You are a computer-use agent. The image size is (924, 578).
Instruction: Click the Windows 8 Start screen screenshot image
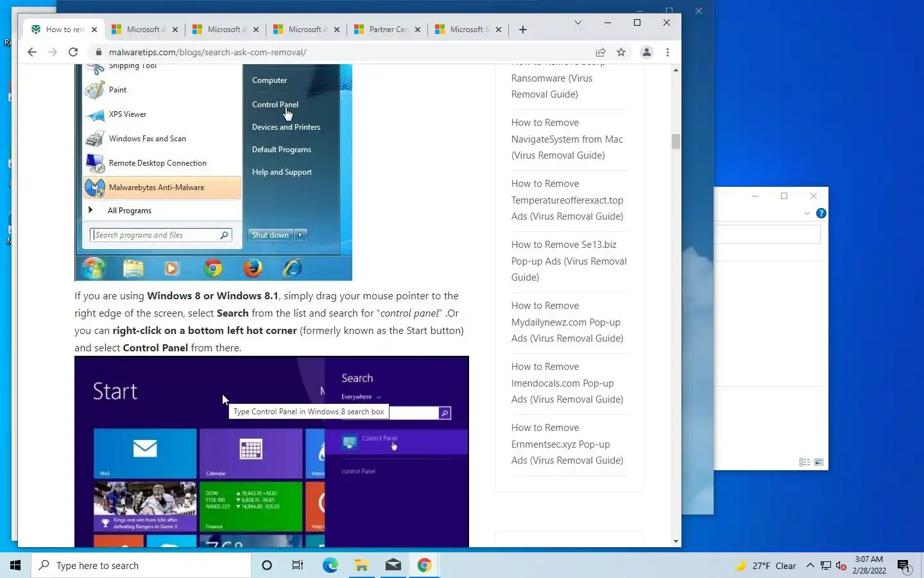pyautogui.click(x=271, y=452)
